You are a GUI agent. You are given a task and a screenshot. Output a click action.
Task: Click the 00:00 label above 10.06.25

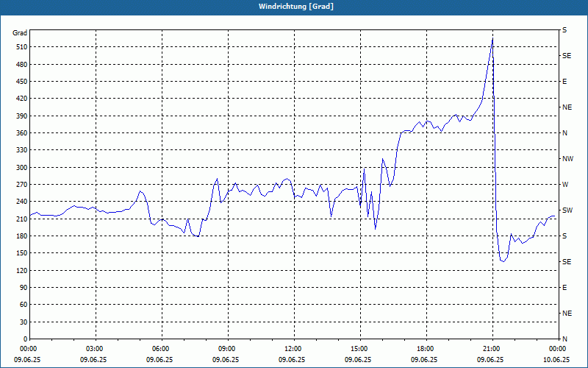pos(558,349)
